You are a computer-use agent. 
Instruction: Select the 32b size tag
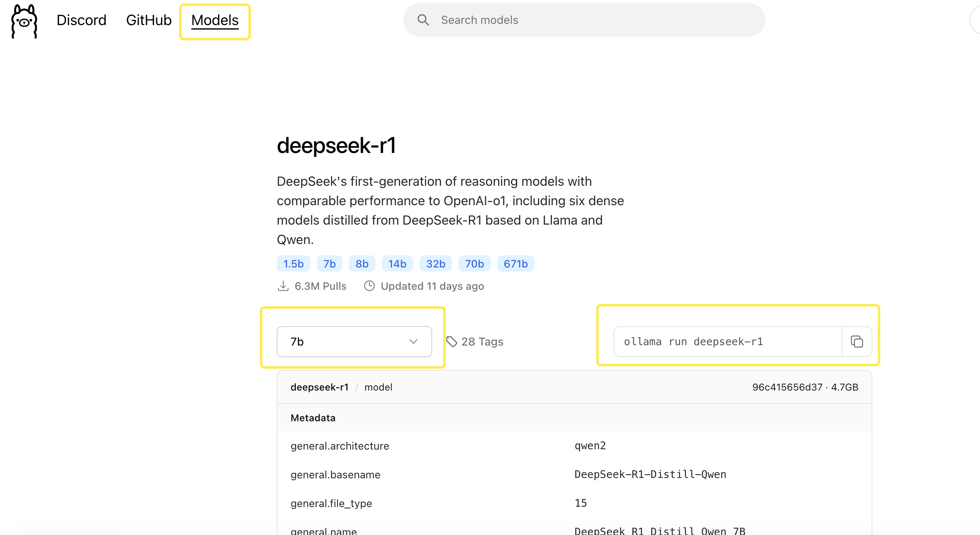(435, 264)
